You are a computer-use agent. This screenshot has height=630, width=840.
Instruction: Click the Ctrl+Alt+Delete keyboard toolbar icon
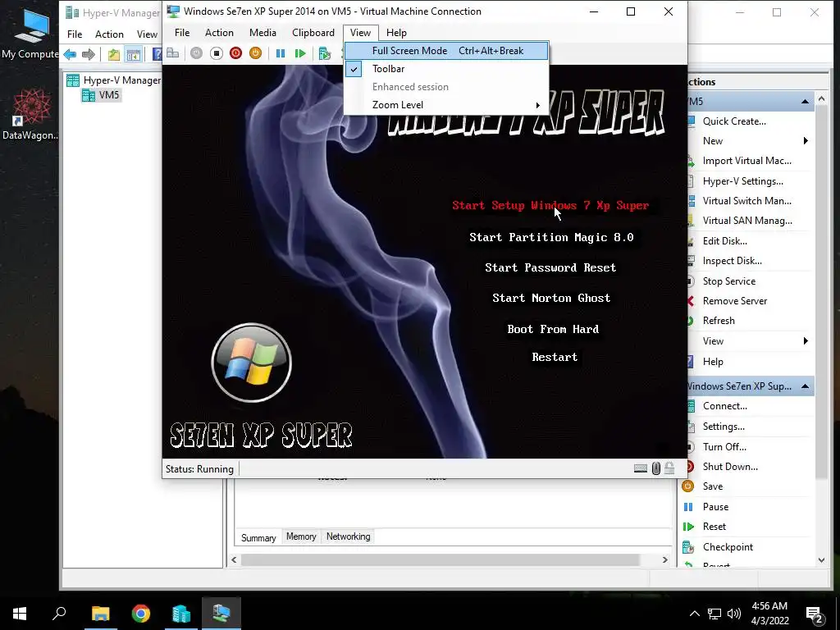point(172,53)
